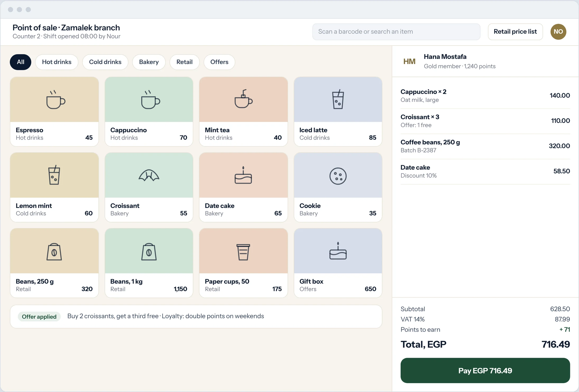Image resolution: width=579 pixels, height=392 pixels.
Task: Show the Offers category
Action: pyautogui.click(x=219, y=62)
